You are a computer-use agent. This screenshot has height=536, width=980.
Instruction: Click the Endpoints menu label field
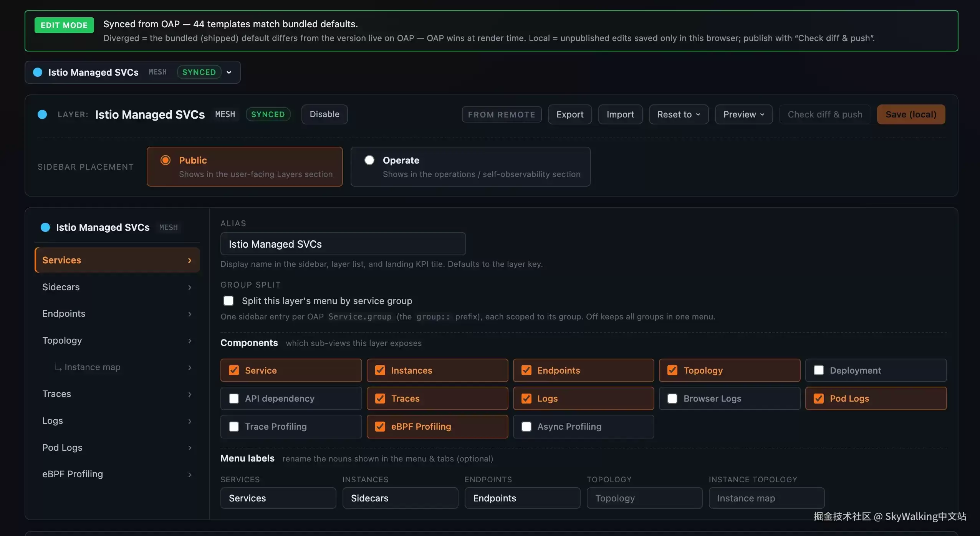pyautogui.click(x=522, y=498)
